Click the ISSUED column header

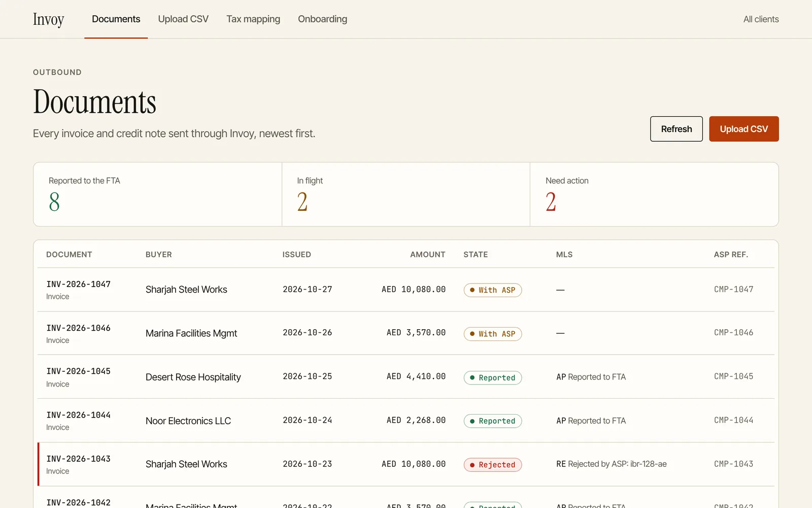point(297,255)
